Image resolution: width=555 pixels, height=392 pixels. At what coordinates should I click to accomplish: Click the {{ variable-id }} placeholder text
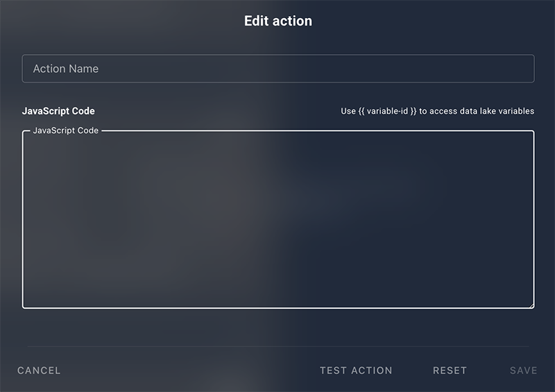pyautogui.click(x=387, y=111)
